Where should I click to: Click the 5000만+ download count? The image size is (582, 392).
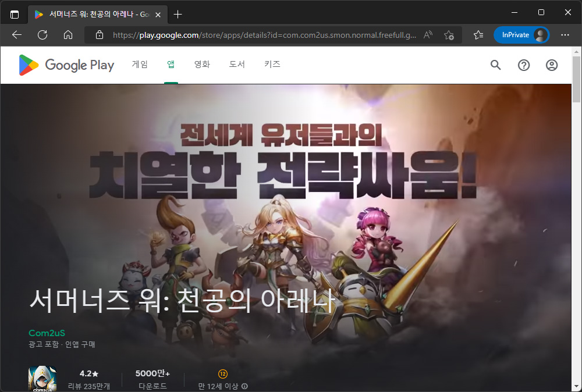tap(152, 373)
